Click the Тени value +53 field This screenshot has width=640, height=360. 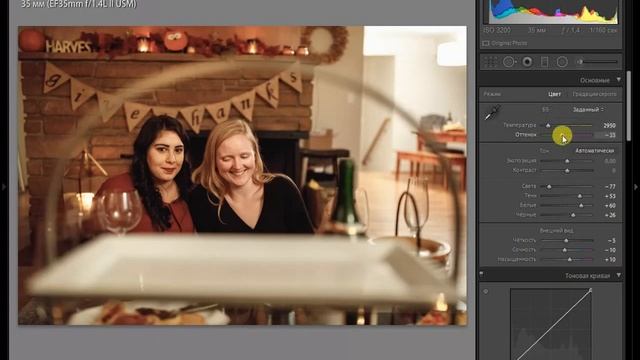point(610,196)
